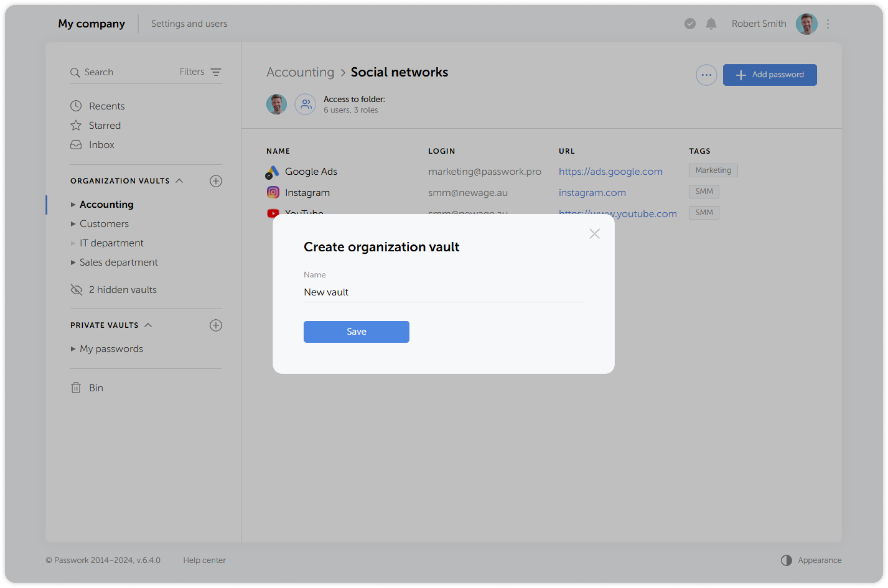Open the Bin trash icon
This screenshot has height=588, width=888.
(x=76, y=387)
